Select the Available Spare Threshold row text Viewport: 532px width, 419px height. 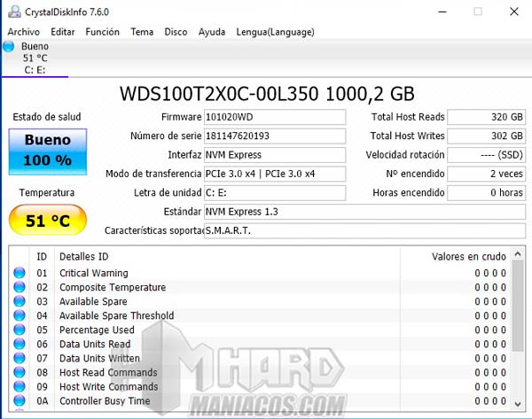click(x=116, y=315)
